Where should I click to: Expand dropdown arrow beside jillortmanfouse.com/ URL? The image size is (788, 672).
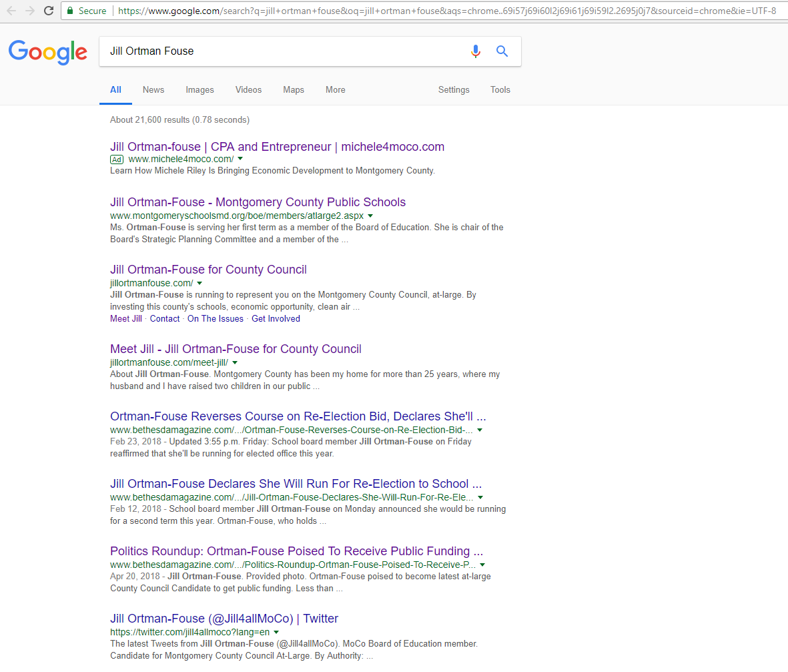point(200,283)
